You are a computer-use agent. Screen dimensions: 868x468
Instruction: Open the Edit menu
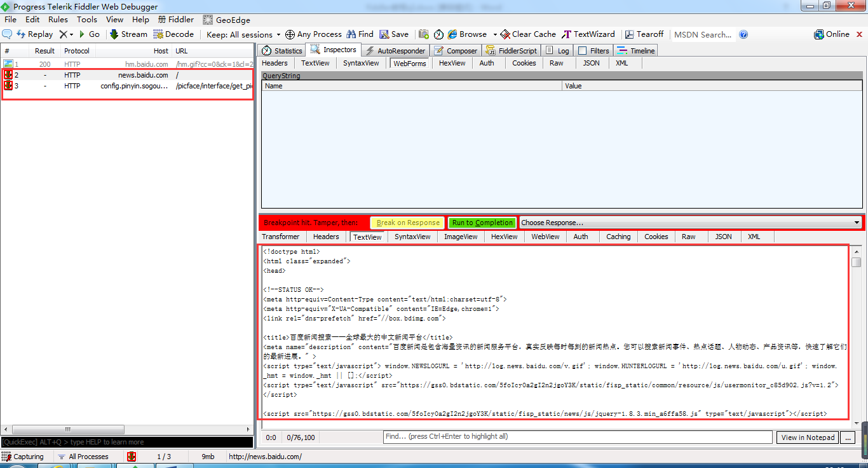point(32,20)
